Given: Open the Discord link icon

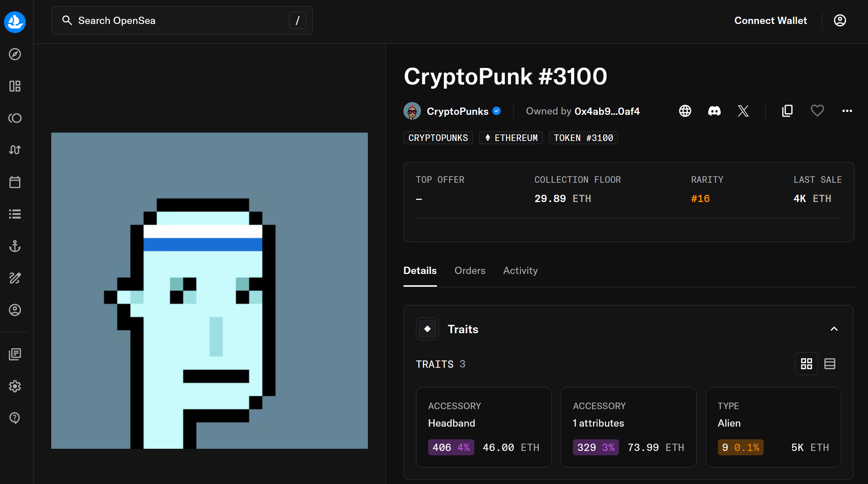Looking at the screenshot, I should [x=714, y=111].
